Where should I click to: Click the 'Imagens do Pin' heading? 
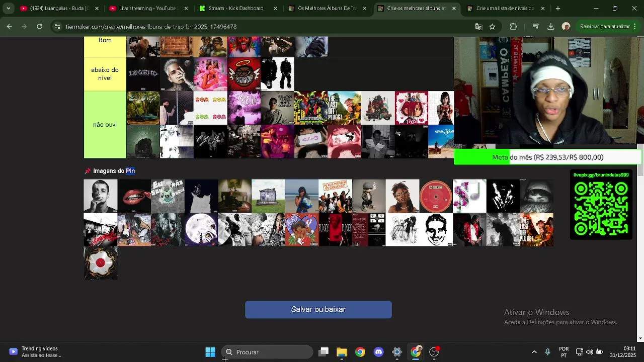pyautogui.click(x=114, y=171)
